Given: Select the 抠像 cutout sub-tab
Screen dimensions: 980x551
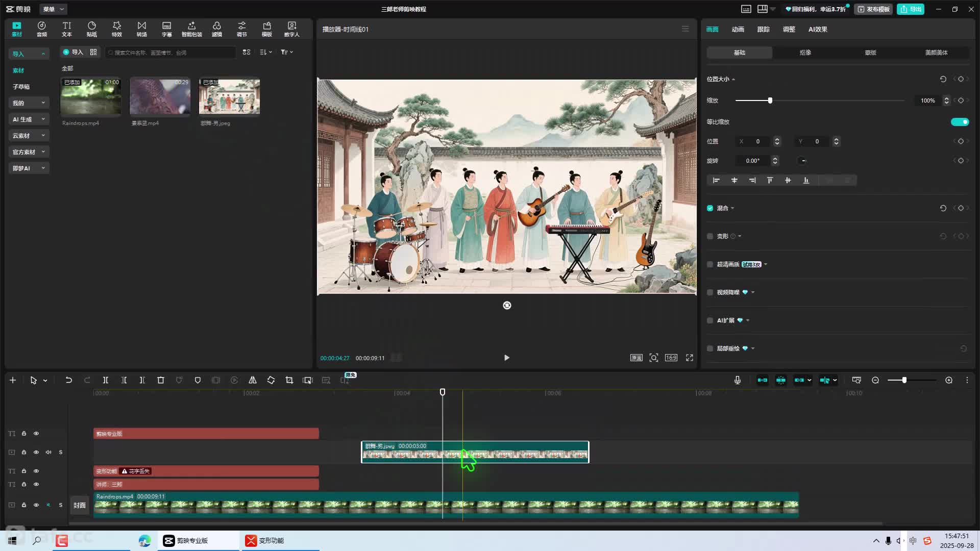Looking at the screenshot, I should [805, 53].
